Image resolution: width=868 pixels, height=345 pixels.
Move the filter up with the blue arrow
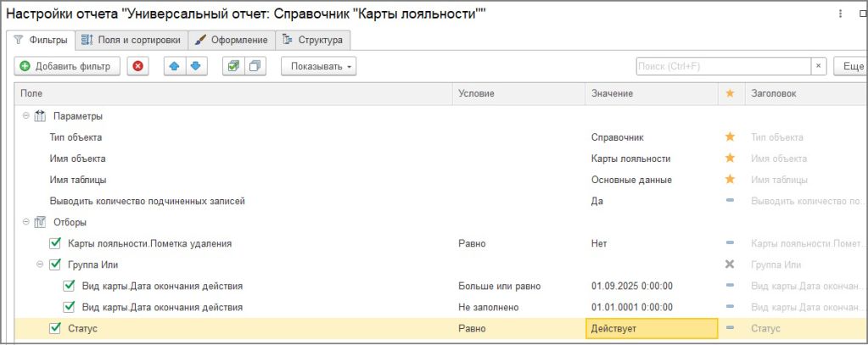175,66
